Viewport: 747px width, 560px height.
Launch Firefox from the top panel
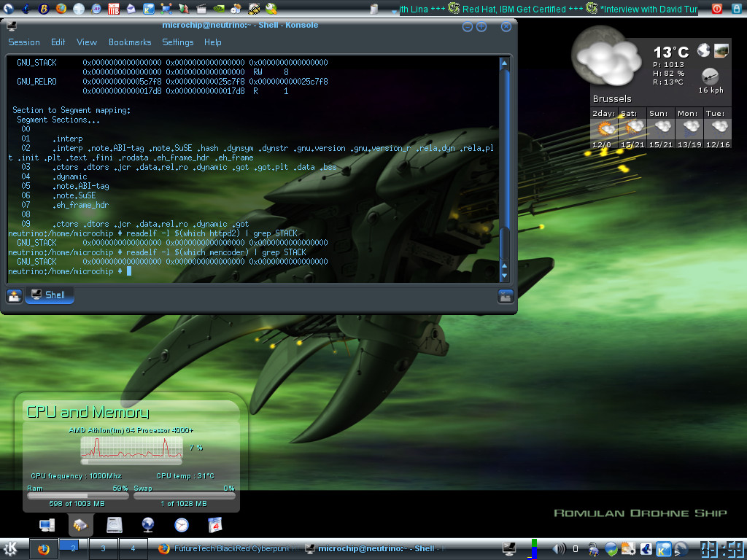(x=61, y=8)
